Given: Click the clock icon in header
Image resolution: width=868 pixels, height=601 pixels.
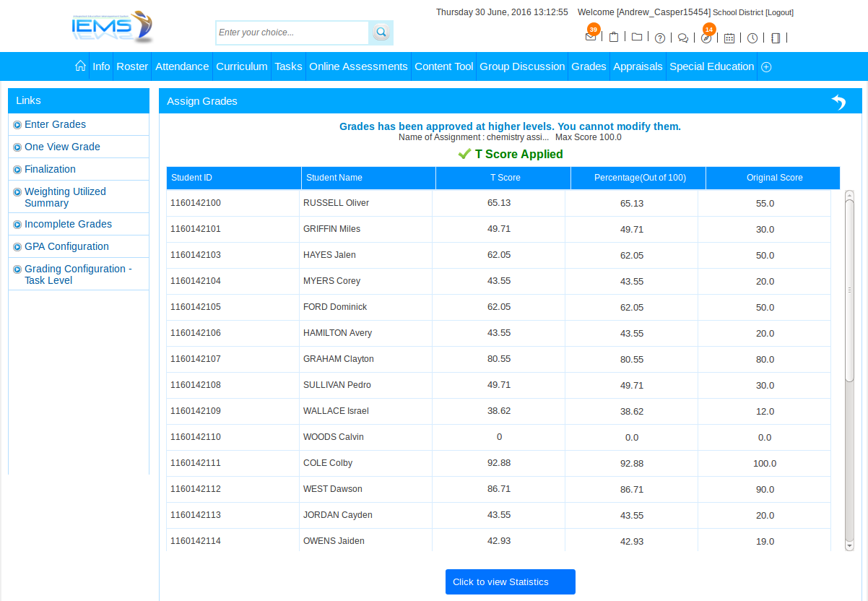Looking at the screenshot, I should [x=752, y=38].
